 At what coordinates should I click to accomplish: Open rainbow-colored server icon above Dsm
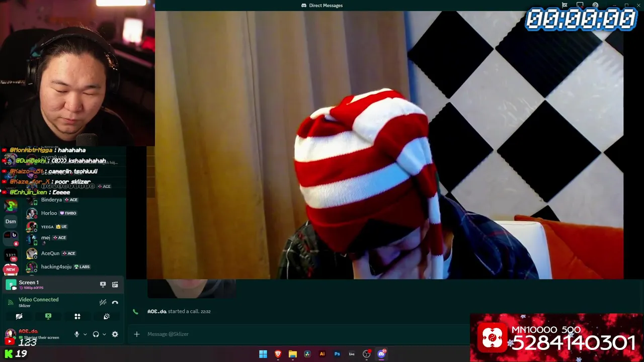pyautogui.click(x=11, y=206)
